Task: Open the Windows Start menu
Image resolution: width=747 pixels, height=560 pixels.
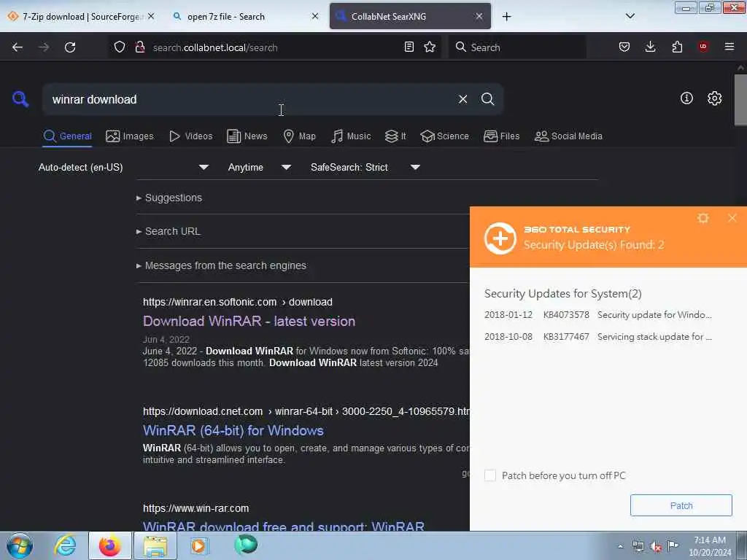Action: point(20,545)
